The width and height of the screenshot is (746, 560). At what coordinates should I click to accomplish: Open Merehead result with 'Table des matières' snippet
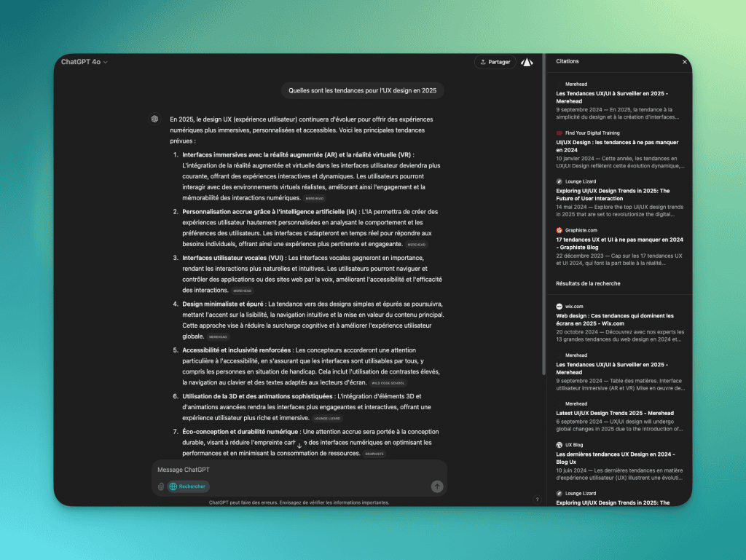619,371
